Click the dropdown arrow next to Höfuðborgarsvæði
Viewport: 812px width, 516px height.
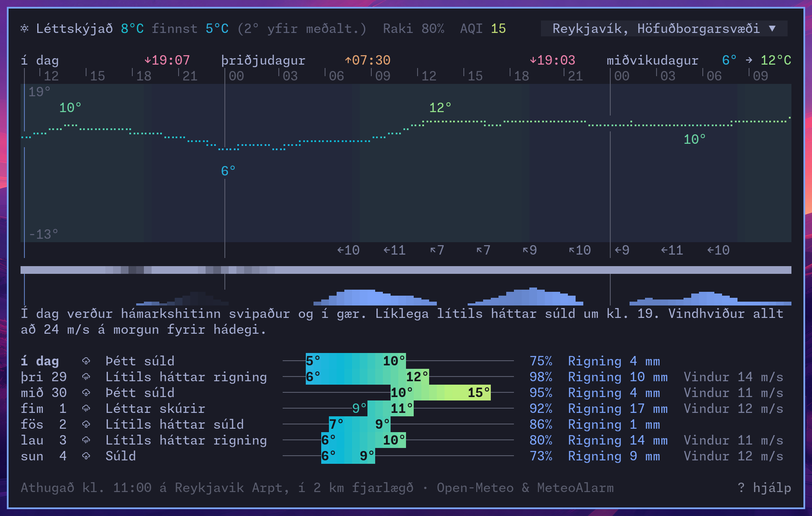click(x=772, y=29)
